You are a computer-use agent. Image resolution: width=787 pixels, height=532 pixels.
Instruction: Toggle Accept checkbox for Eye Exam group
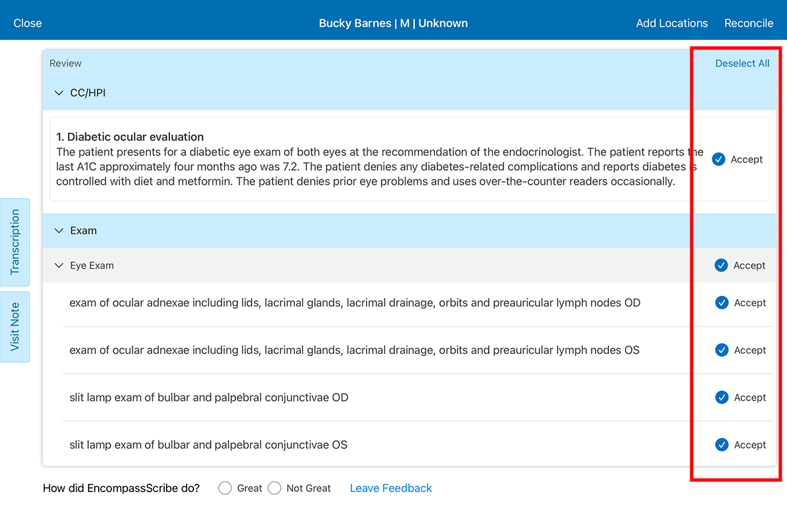coord(721,265)
